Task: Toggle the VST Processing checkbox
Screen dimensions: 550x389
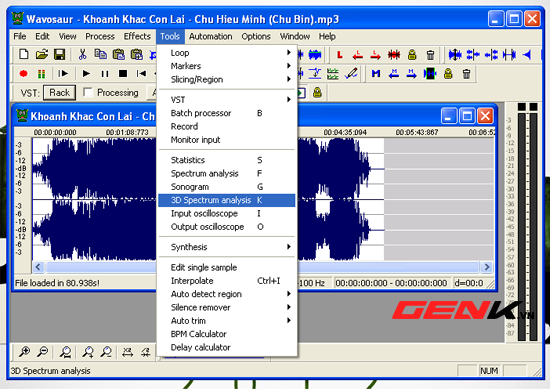Action: coord(87,92)
